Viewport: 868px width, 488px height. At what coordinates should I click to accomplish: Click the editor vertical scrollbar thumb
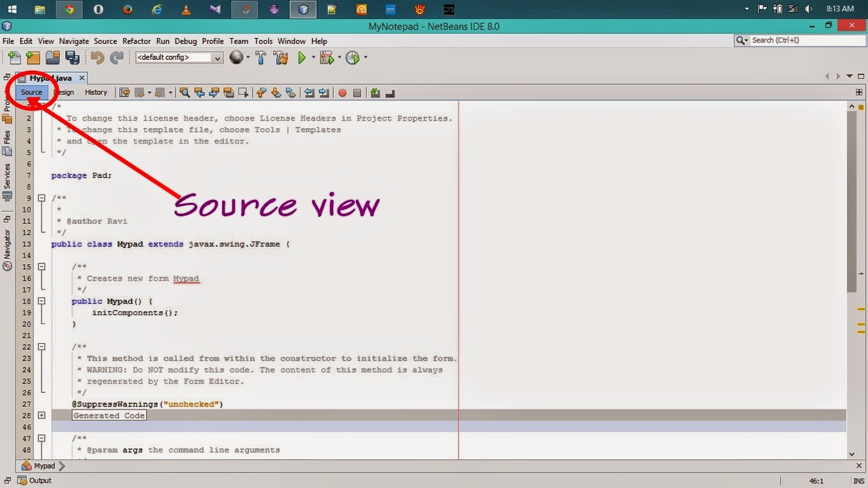[851, 201]
